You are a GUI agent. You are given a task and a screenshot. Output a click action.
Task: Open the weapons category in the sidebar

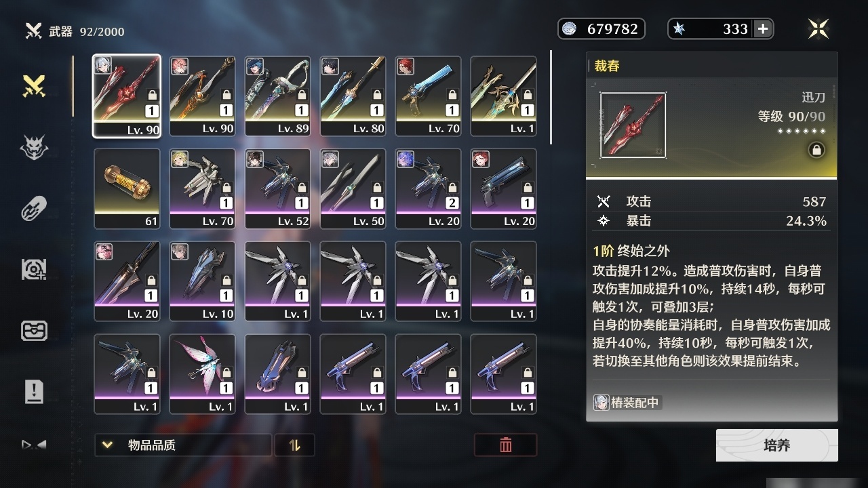34,86
